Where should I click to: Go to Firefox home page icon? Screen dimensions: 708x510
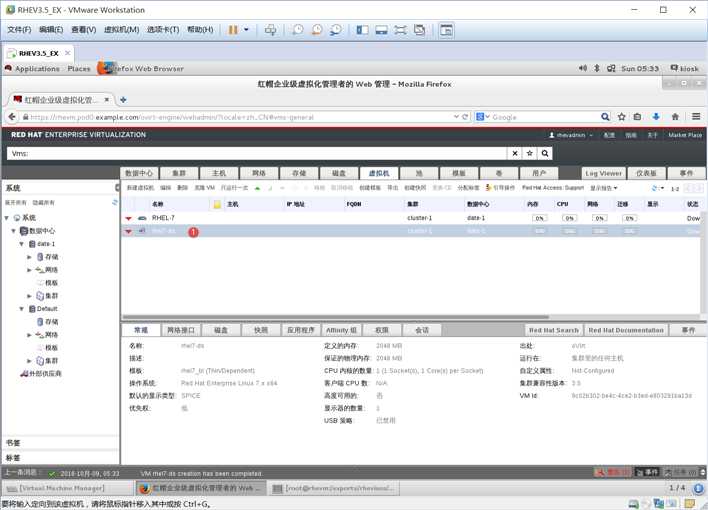click(x=675, y=117)
